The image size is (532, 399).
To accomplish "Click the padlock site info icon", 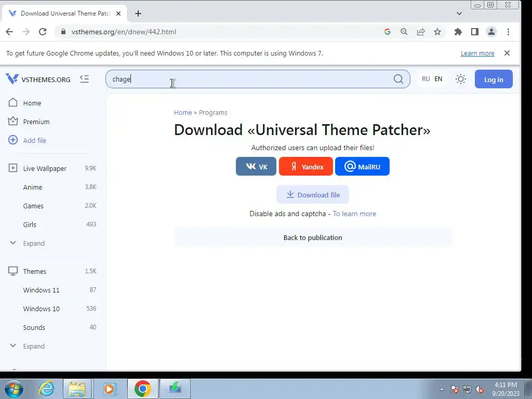I will point(63,32).
